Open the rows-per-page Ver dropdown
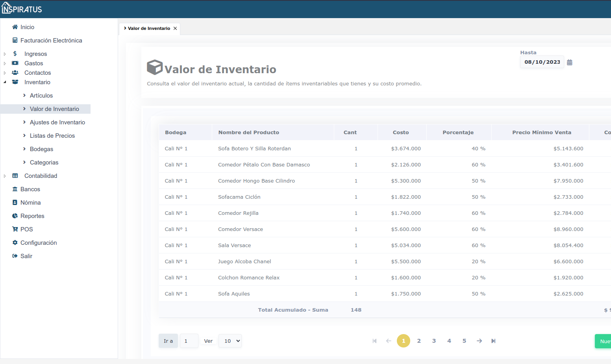This screenshot has height=364, width=611. click(230, 341)
